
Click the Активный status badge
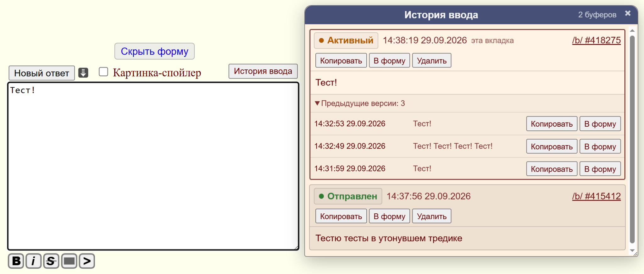click(x=346, y=41)
